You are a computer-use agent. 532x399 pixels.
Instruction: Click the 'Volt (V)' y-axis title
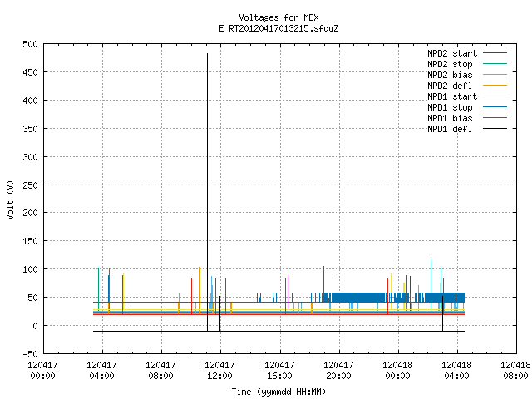point(10,199)
